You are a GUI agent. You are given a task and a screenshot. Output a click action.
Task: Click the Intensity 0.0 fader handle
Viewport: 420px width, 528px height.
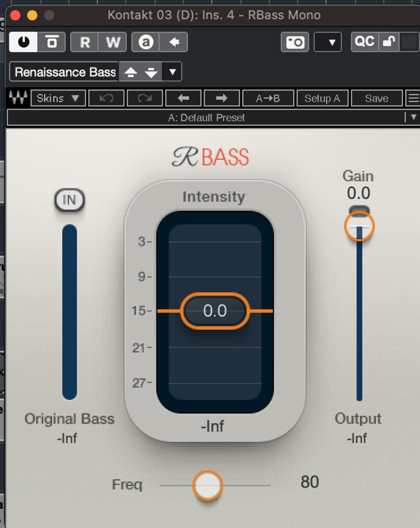[x=215, y=311]
